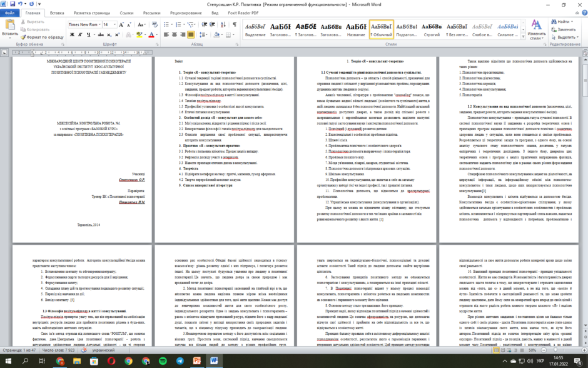Toggle underline formatting button Ч
Image resolution: width=588 pixels, height=368 pixels.
88,34
